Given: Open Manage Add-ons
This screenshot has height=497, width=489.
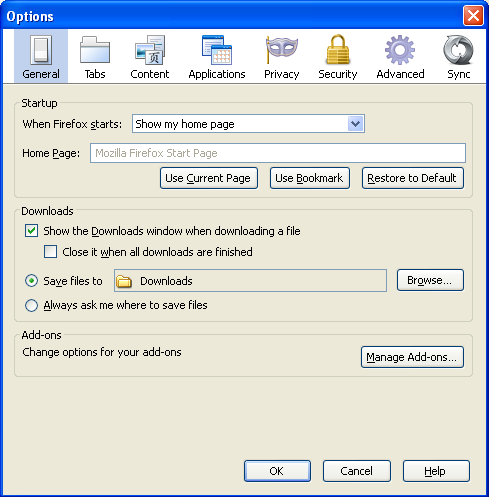Looking at the screenshot, I should pos(412,357).
